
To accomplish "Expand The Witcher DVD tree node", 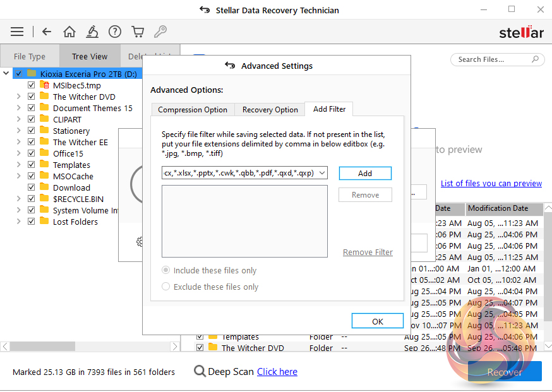I will tap(19, 97).
